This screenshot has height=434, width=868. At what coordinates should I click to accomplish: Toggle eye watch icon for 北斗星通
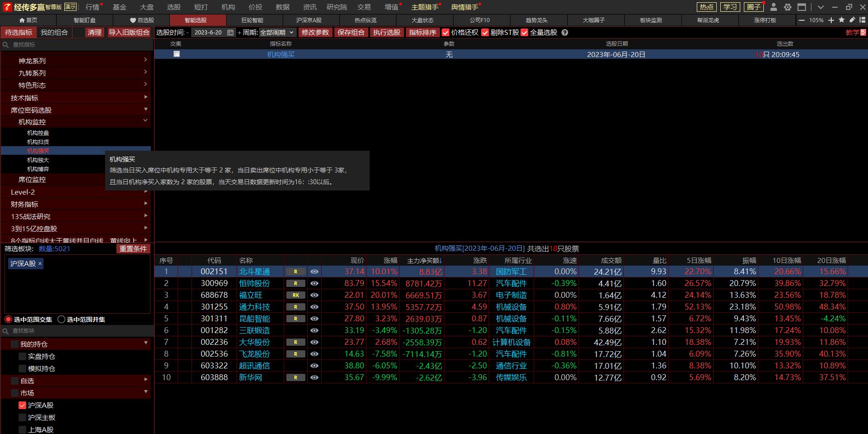[x=314, y=272]
